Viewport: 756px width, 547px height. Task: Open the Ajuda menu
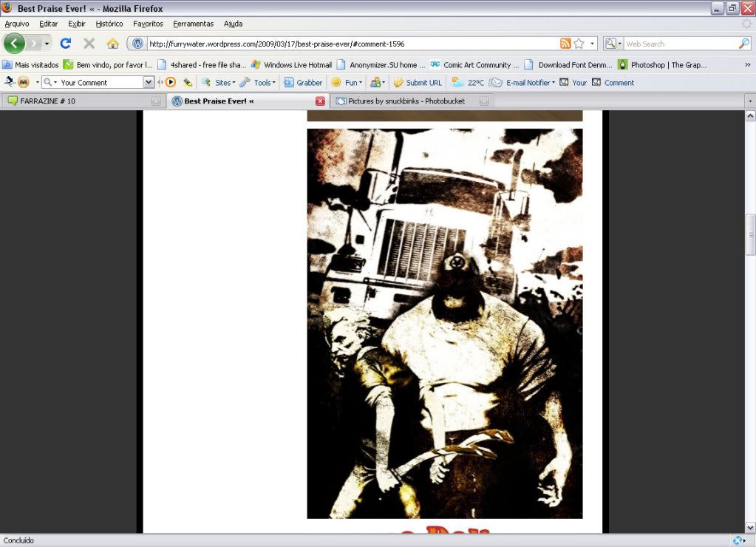[x=234, y=24]
